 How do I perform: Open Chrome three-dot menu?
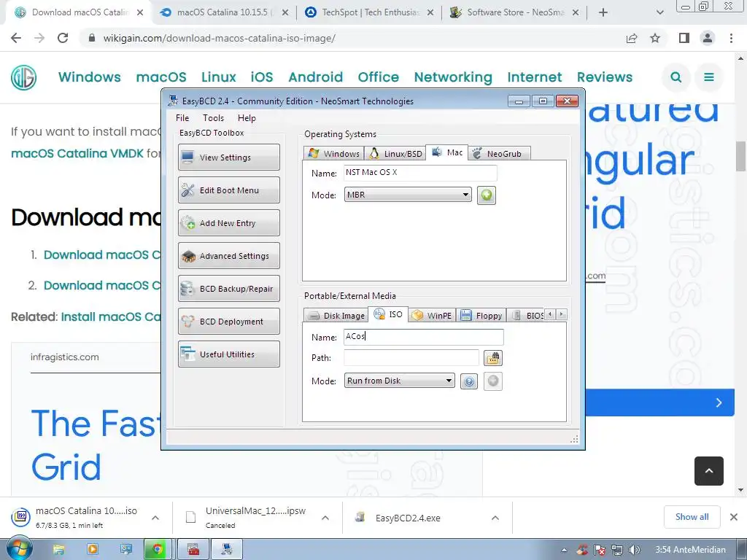click(x=731, y=38)
